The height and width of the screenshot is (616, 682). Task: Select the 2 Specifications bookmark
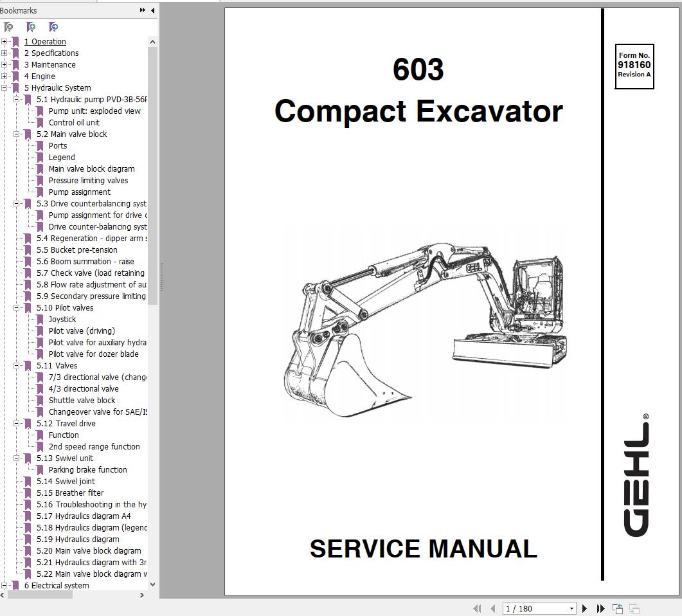coord(51,53)
